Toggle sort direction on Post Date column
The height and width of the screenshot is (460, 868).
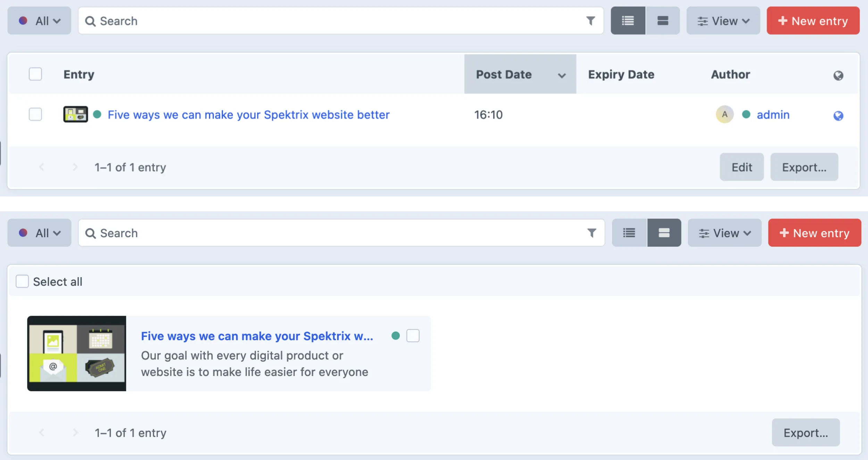click(562, 75)
